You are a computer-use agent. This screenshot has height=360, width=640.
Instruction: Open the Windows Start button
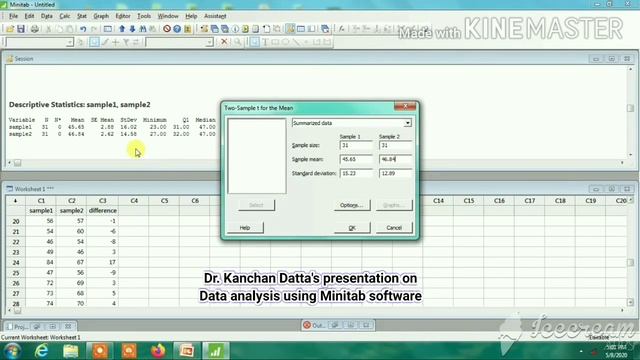12,351
